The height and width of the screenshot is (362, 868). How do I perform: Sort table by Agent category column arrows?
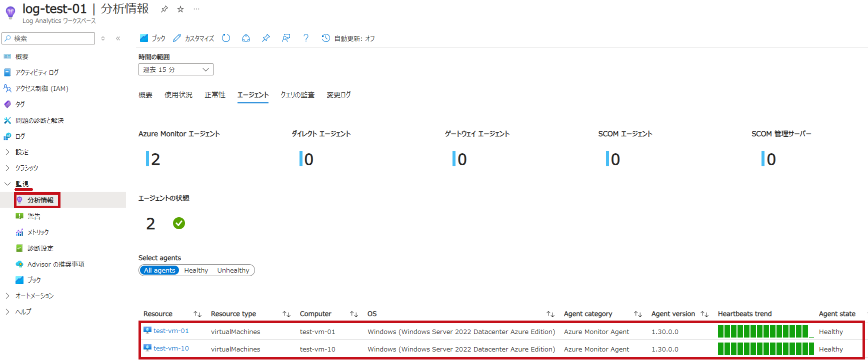point(638,314)
